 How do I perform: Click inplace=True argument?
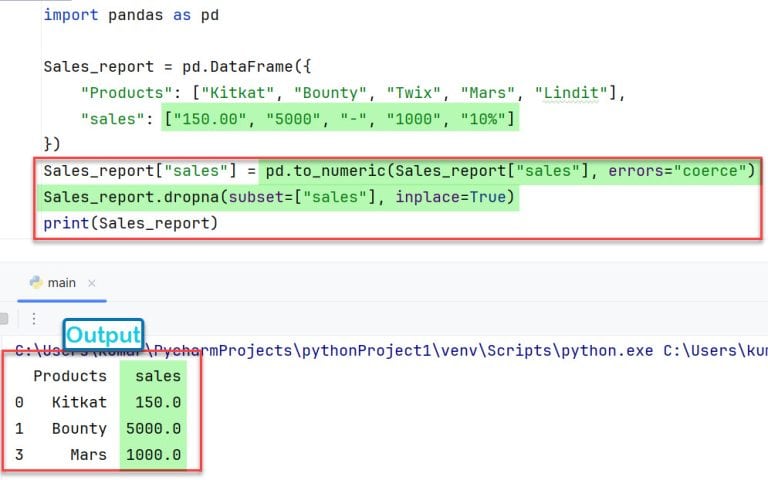[x=451, y=197]
